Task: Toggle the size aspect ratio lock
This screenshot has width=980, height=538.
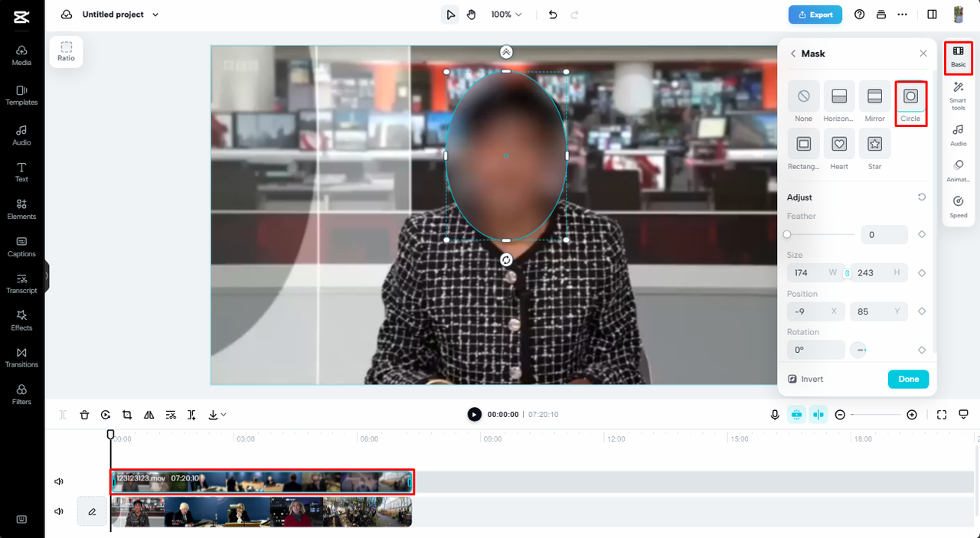Action: [x=848, y=272]
